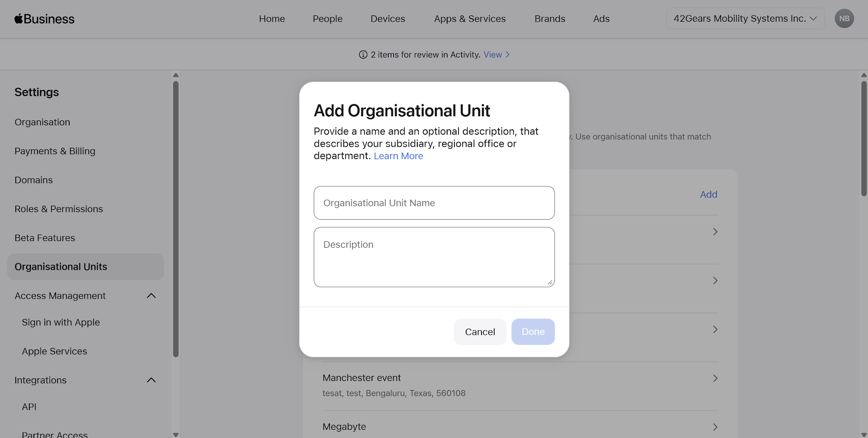Open the 42Gears Mobility Systems organisation dropdown
Image resolution: width=868 pixels, height=438 pixels.
click(745, 19)
